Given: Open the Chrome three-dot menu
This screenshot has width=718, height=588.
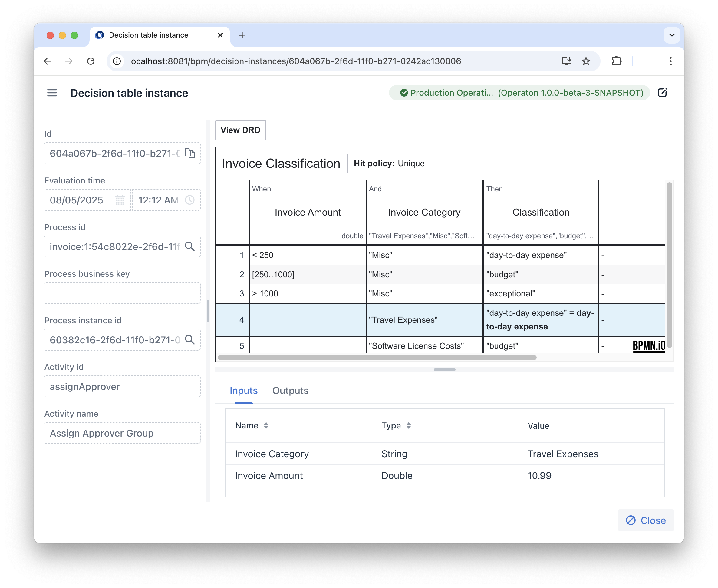Looking at the screenshot, I should click(x=670, y=61).
